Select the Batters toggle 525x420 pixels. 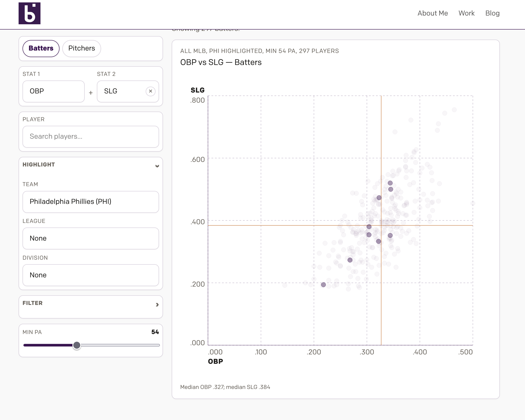coord(41,48)
